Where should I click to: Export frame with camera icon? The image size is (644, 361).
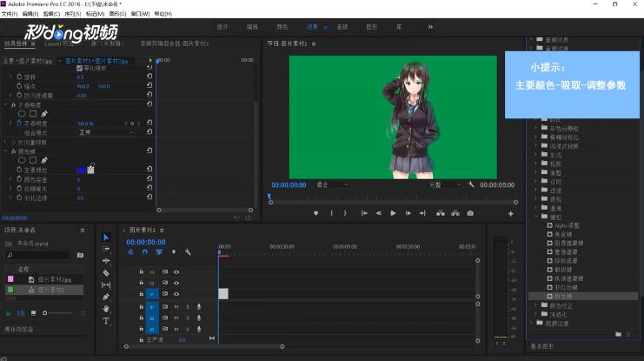coord(470,213)
